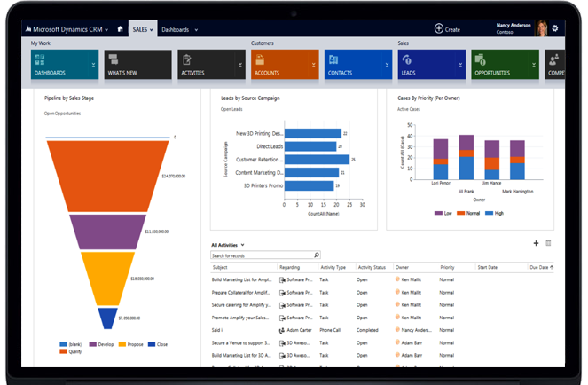Click the Home icon in the navigation bar

pyautogui.click(x=121, y=29)
